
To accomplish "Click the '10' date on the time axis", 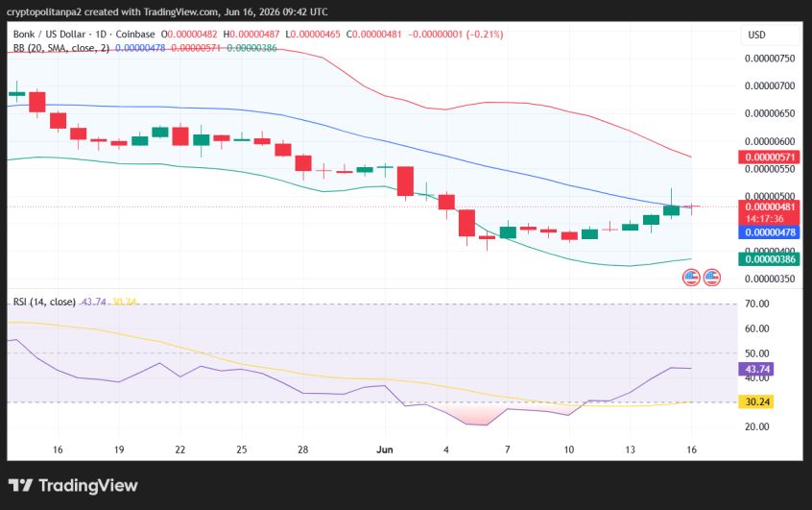I will tap(569, 449).
